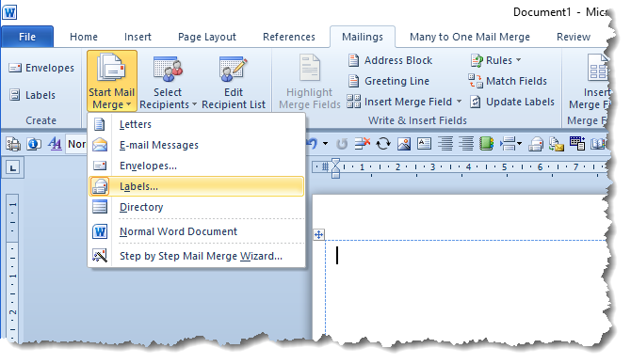Click the tab selector L button on ruler
Screen dimensions: 631x364
[x=13, y=168]
